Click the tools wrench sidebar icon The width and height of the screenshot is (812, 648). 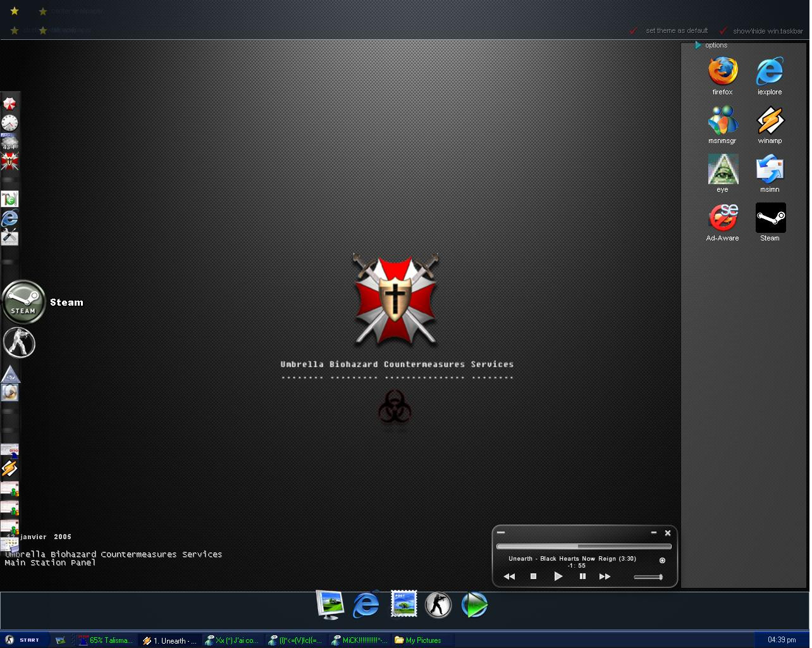tap(9, 237)
